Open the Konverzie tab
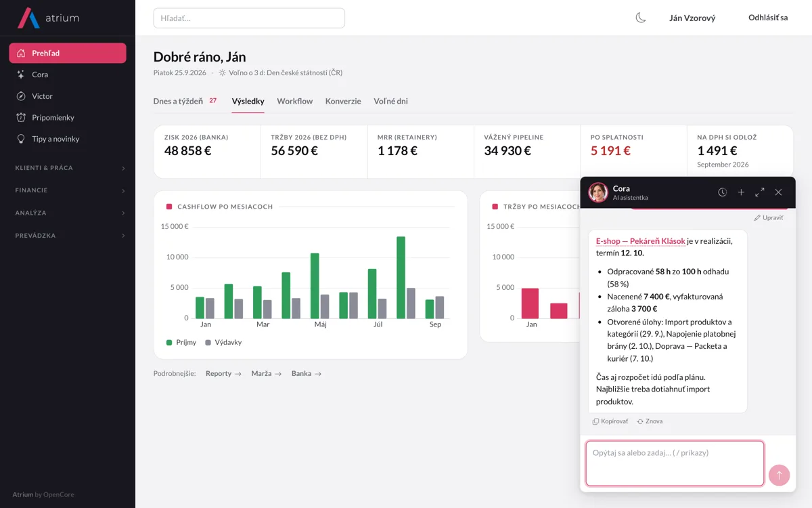This screenshot has height=508, width=812. (343, 101)
